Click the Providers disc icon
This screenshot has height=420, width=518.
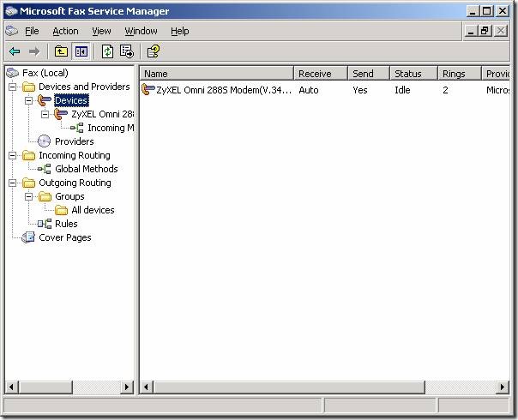coord(45,141)
